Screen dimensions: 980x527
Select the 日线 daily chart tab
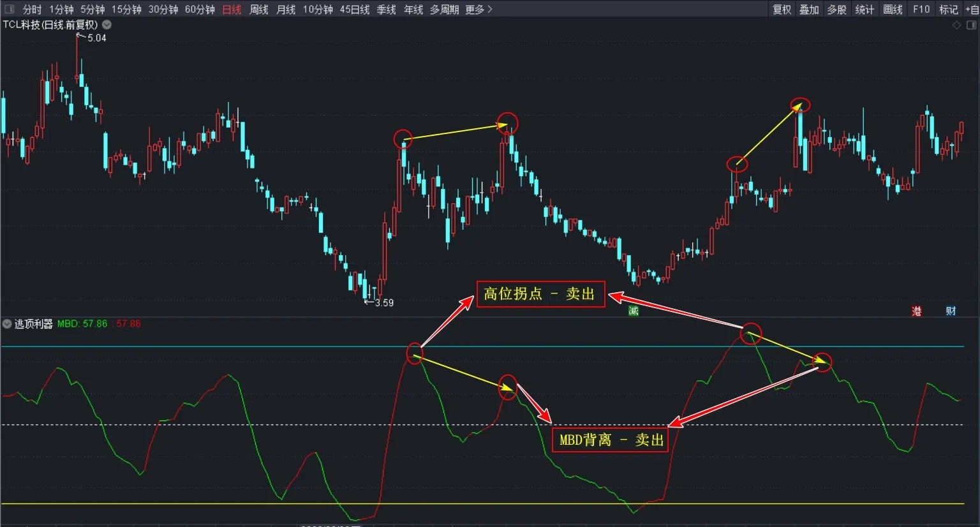click(x=232, y=10)
